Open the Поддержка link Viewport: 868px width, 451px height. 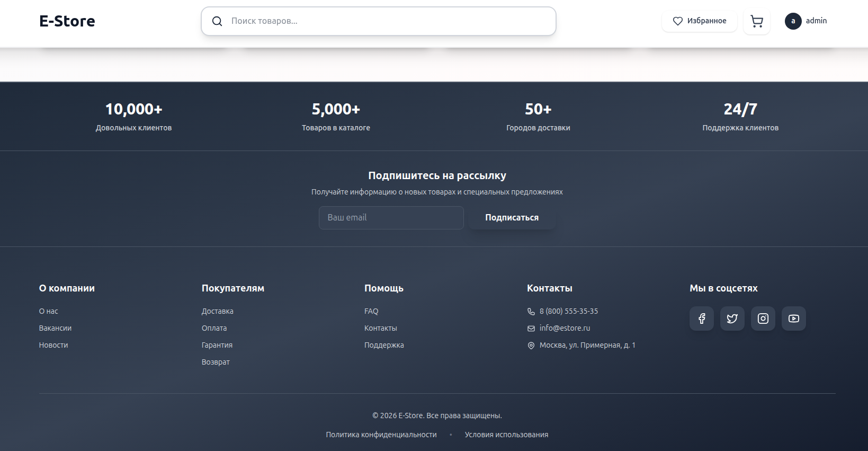tap(384, 345)
